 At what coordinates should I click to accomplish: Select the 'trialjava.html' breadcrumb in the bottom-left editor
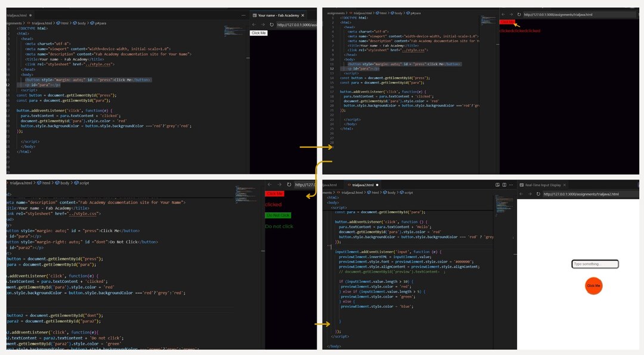pos(21,183)
